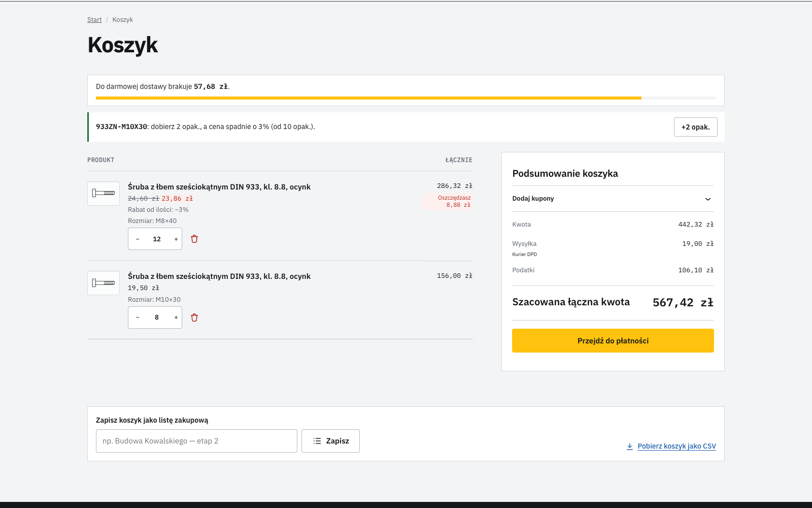Expand the Dodaj kupony section
Image resolution: width=812 pixels, height=508 pixels.
click(613, 199)
